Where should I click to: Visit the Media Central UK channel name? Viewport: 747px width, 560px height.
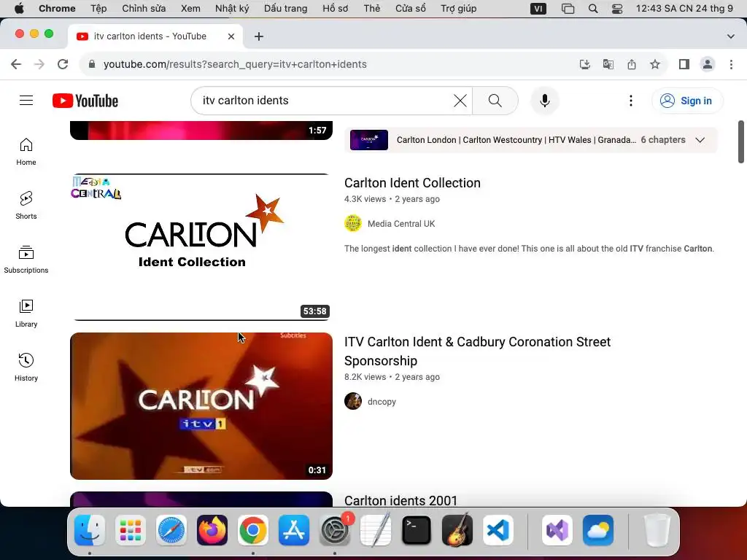click(x=401, y=224)
